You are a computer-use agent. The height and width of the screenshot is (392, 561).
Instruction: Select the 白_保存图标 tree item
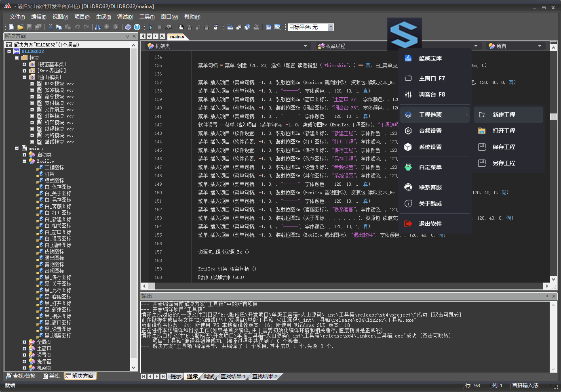[x=58, y=187]
